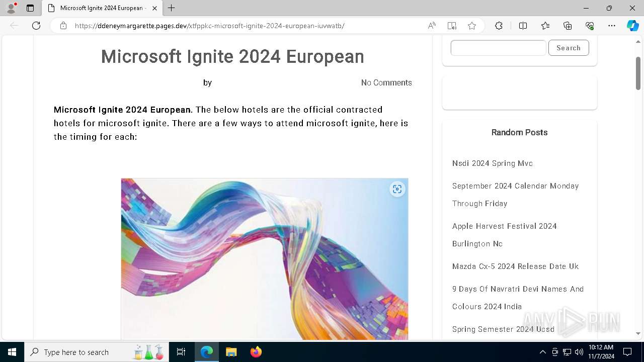Open the Extensions puzzle icon
This screenshot has width=644, height=362.
coord(499,26)
